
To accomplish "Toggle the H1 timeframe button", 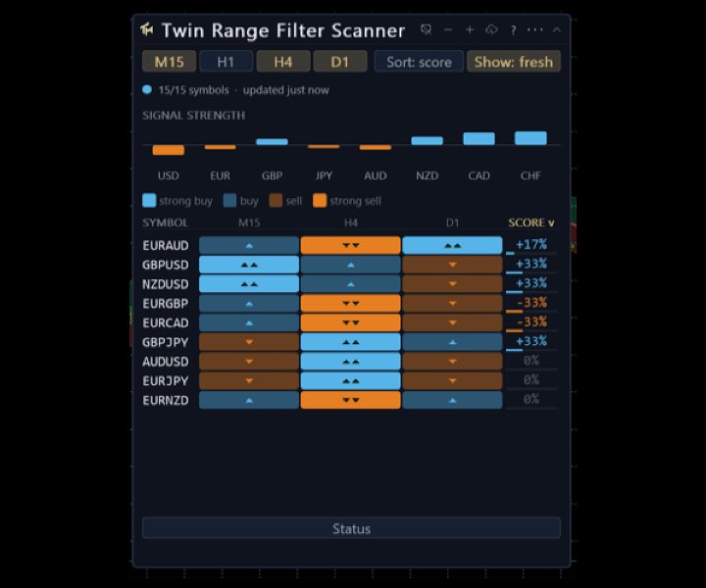I will (226, 61).
